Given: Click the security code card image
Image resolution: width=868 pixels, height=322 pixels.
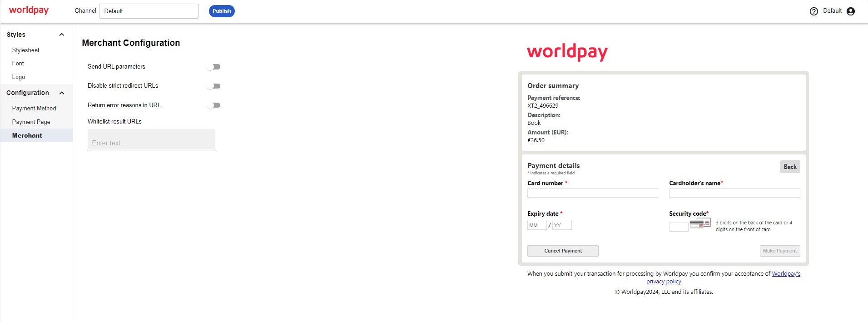Looking at the screenshot, I should pos(700,223).
